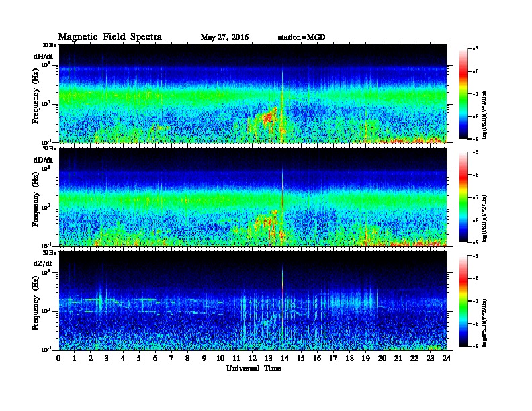Viewport: 532px width, 411px height.
Task: Click the "Magnetic Field Spectra" title
Action: [x=110, y=37]
